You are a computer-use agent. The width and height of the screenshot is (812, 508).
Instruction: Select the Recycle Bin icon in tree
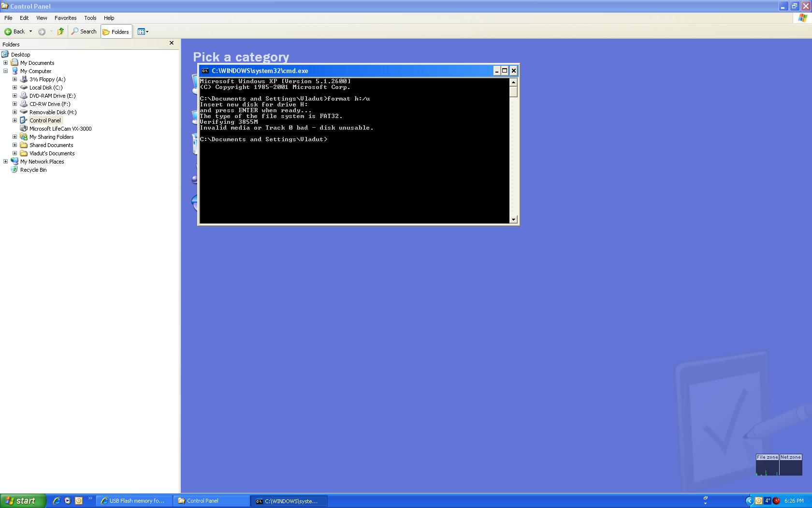(x=14, y=169)
